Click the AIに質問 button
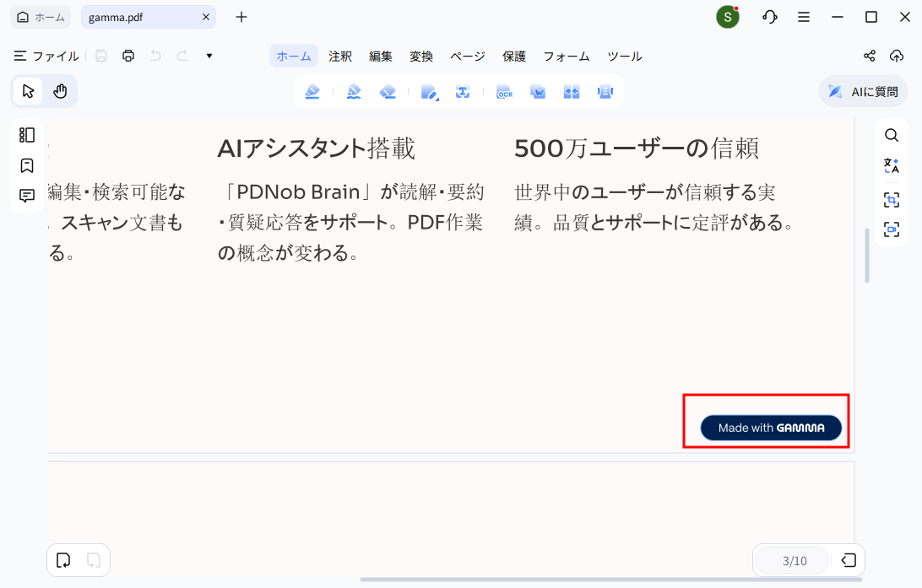The image size is (922, 588). pos(863,92)
